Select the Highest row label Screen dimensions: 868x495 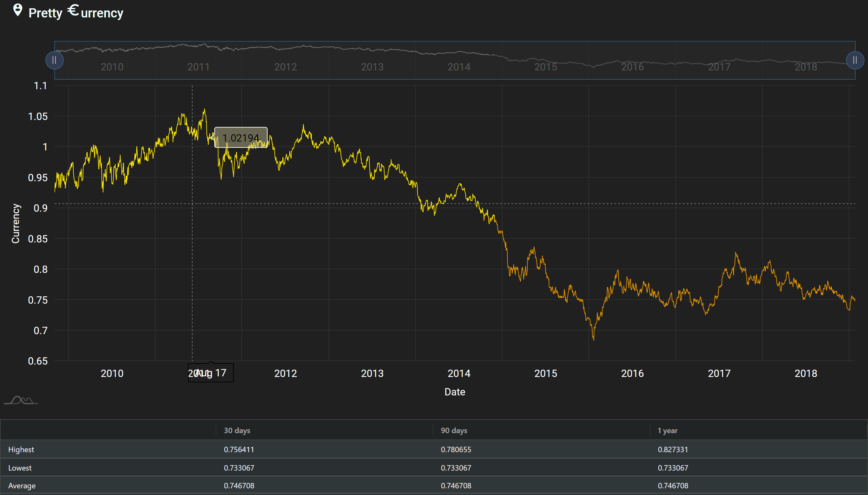coord(21,449)
